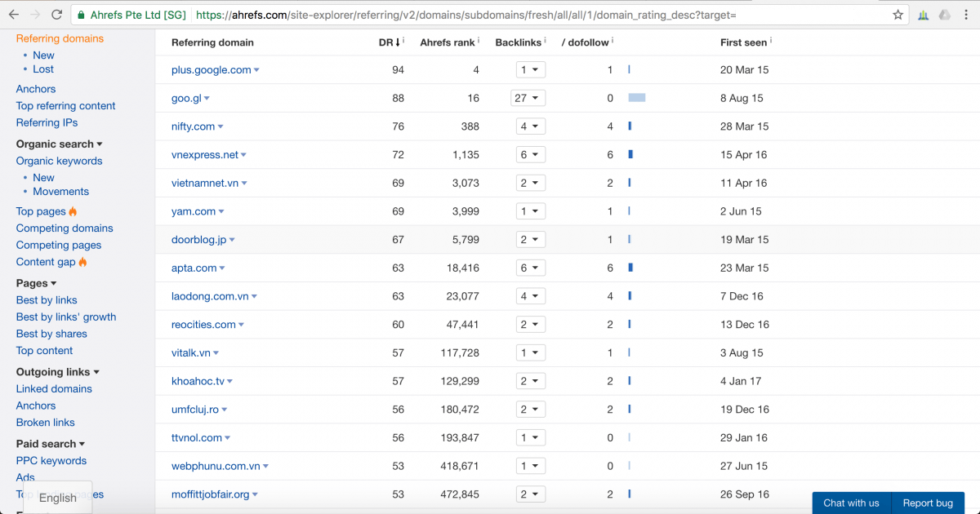Open Competing domains in the sidebar
The height and width of the screenshot is (514, 980).
click(65, 228)
